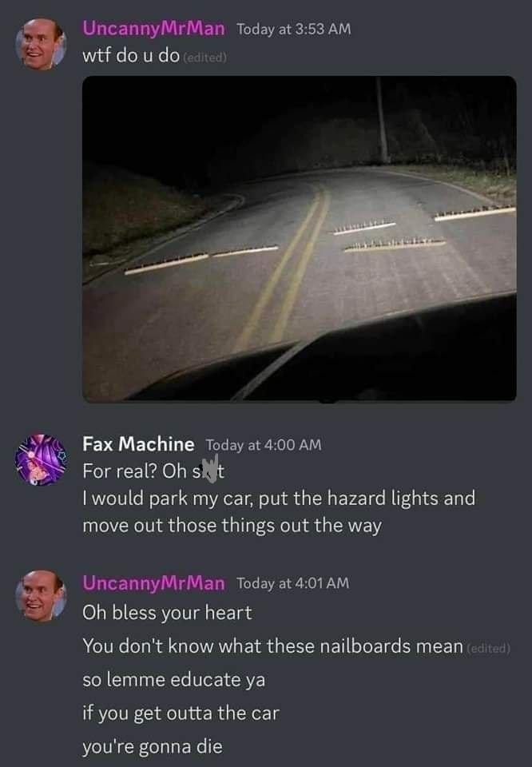Click the 'You don't know what these nailboards mean' message

273,646
